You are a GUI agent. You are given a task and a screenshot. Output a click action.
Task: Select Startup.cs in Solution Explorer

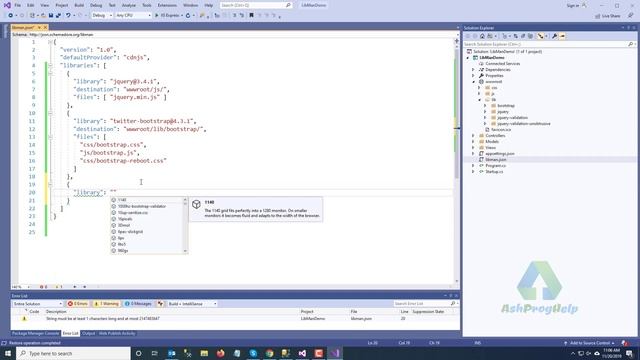494,172
